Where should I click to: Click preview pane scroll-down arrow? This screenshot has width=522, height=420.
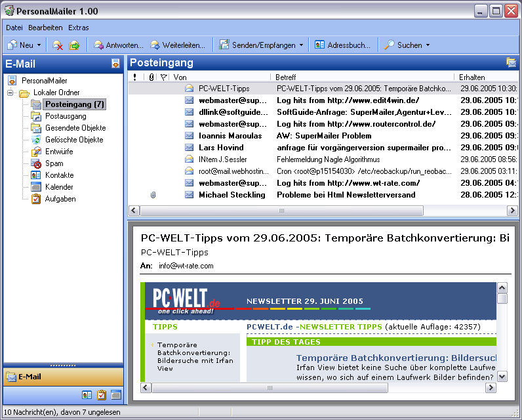click(502, 377)
